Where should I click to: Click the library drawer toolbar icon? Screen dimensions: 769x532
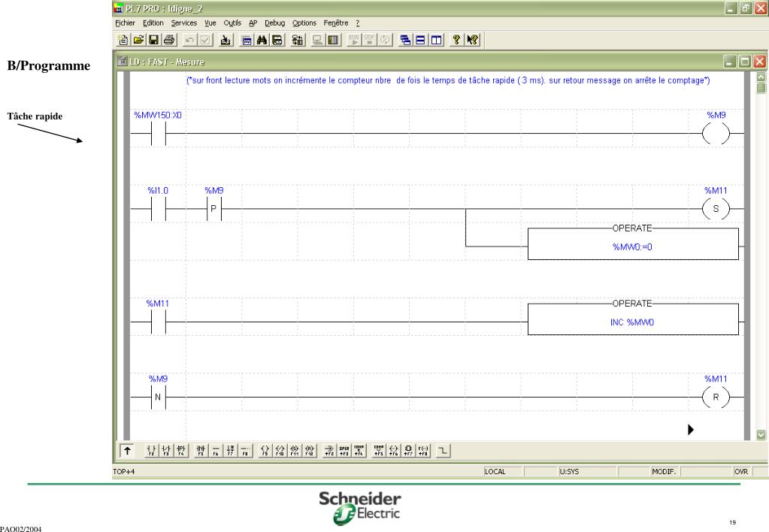[277, 41]
